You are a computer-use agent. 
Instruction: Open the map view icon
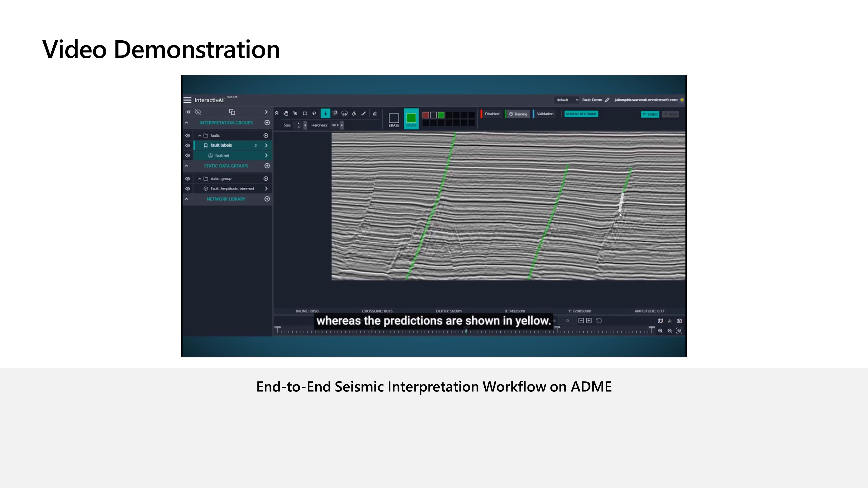click(x=660, y=321)
